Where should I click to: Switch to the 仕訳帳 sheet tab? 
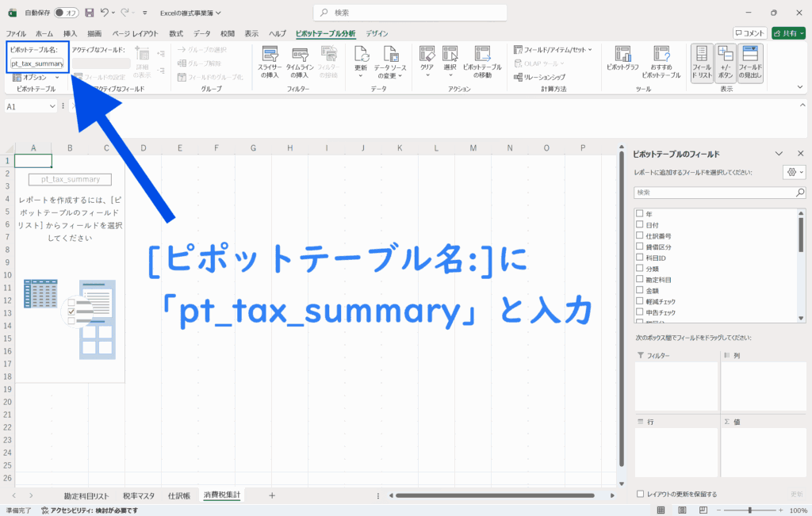click(178, 495)
